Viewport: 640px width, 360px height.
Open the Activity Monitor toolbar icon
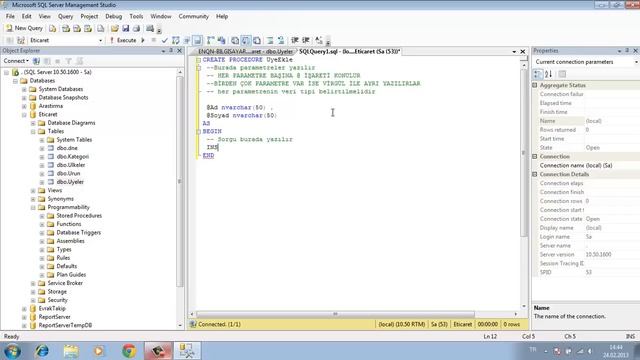(x=150, y=29)
